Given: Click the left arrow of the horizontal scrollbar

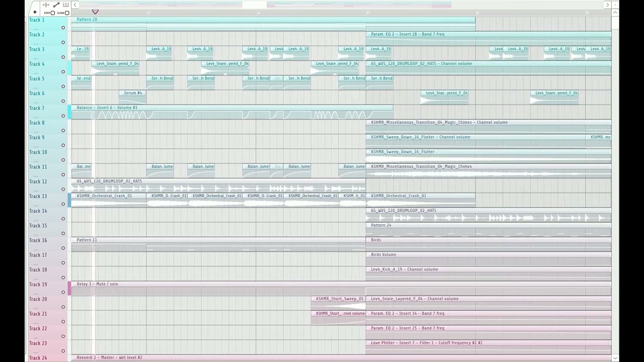Looking at the screenshot, I should 75,5.
